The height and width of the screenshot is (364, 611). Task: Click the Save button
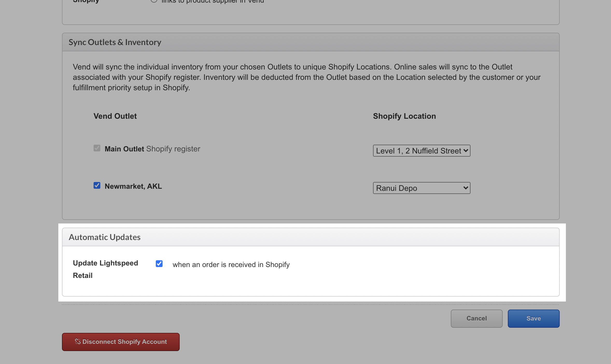tap(533, 319)
